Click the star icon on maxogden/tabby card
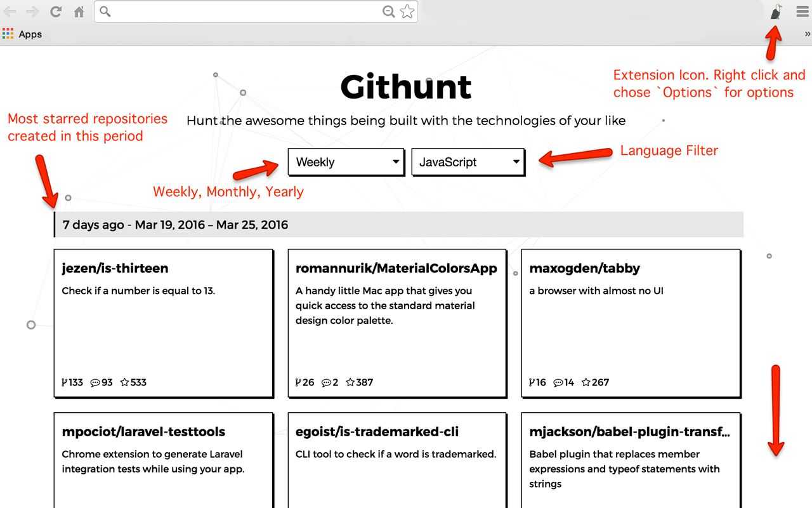The width and height of the screenshot is (812, 508). (586, 382)
